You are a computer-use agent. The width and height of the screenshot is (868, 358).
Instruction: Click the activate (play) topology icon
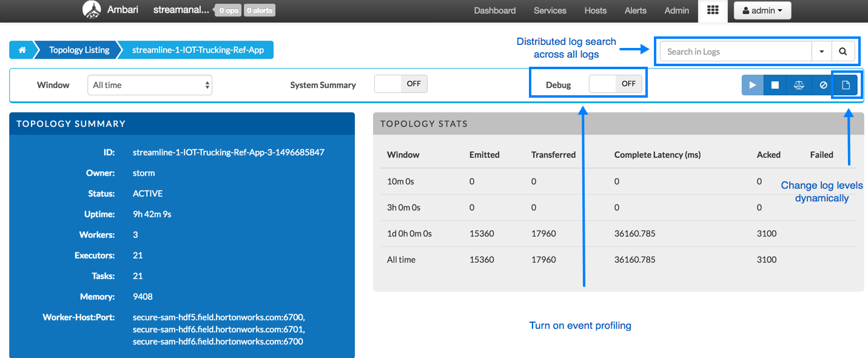pyautogui.click(x=753, y=86)
